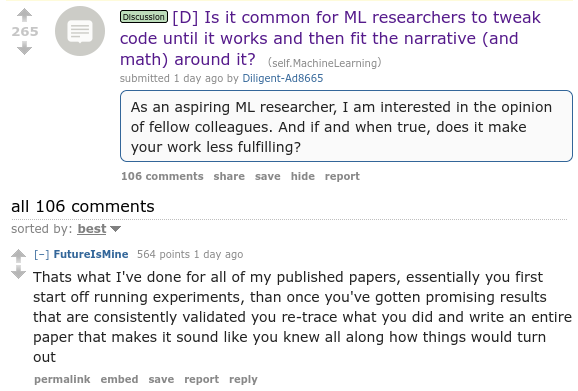Click the Discussion flair tag
This screenshot has height=391, width=578.
click(144, 17)
